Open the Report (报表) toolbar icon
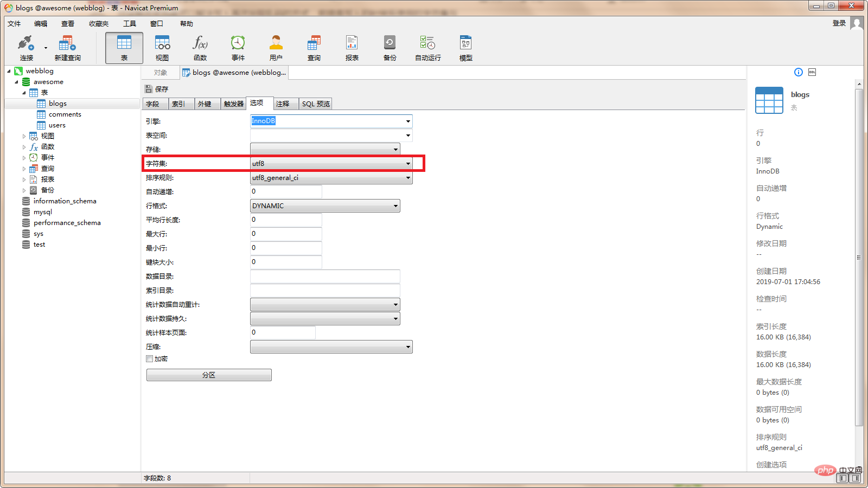 (352, 48)
